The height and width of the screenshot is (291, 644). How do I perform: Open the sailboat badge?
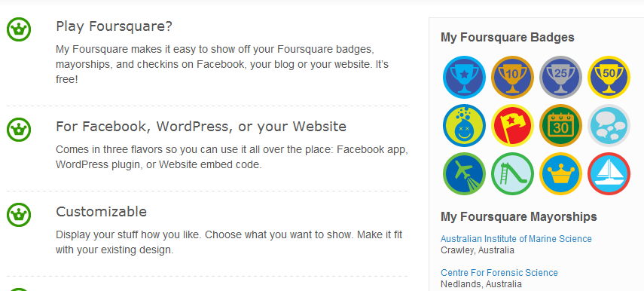(609, 174)
